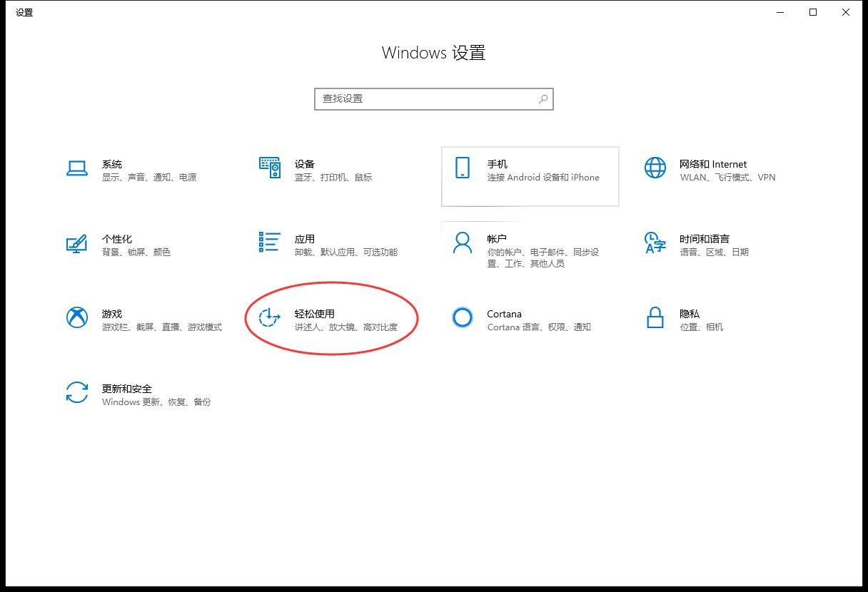Viewport: 868px width, 592px height.
Task: Select the 帐户 settings title
Action: pos(497,239)
